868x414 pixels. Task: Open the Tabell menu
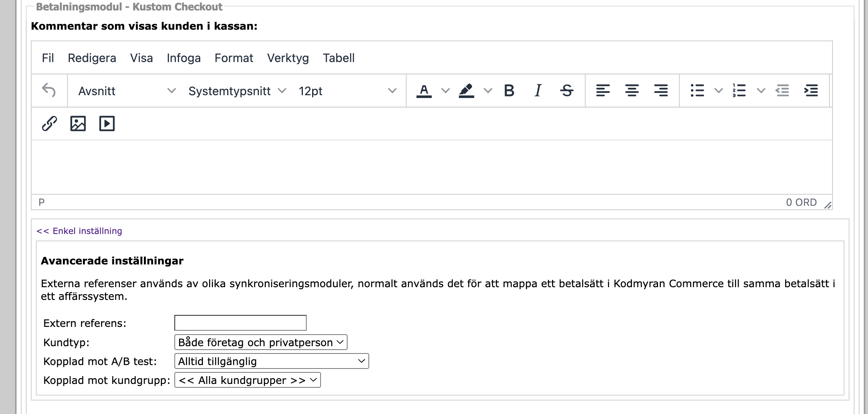[x=338, y=58]
